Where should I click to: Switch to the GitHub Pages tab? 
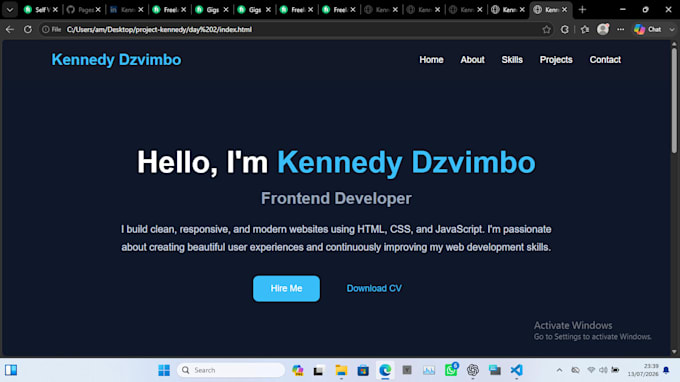tap(81, 10)
